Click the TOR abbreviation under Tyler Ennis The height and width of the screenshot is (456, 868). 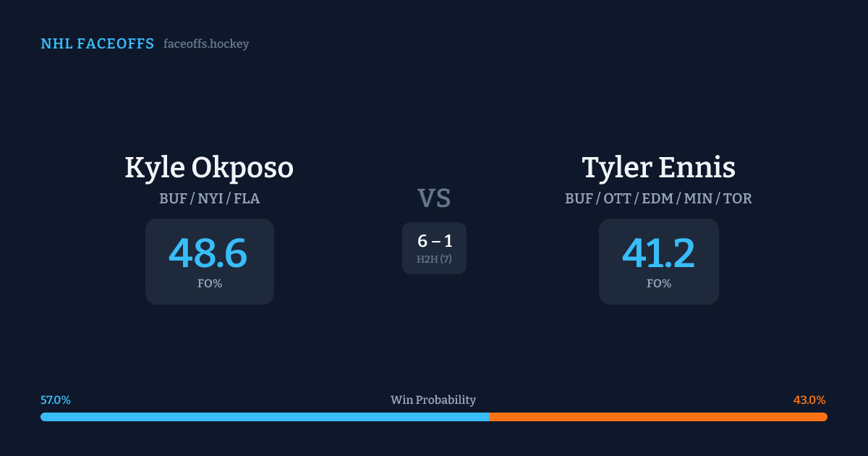737,198
